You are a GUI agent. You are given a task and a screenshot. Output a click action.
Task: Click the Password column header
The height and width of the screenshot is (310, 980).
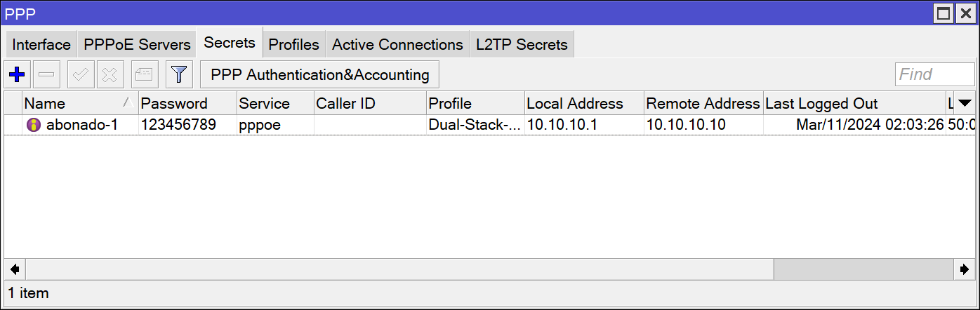click(x=187, y=103)
